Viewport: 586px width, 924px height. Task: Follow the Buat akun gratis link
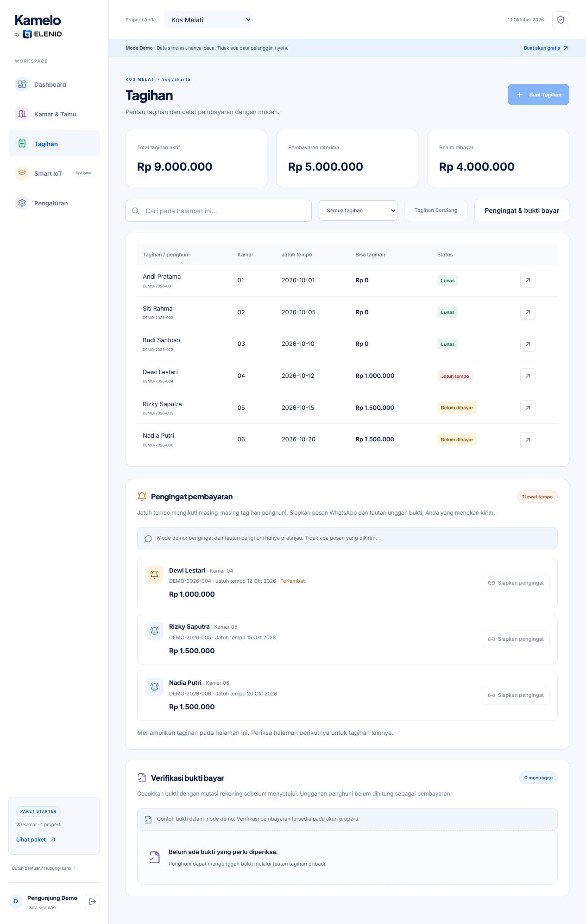click(x=546, y=48)
